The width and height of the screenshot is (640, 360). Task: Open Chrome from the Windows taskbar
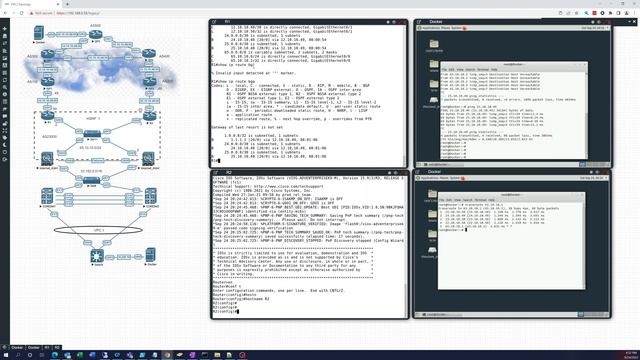tap(167, 355)
